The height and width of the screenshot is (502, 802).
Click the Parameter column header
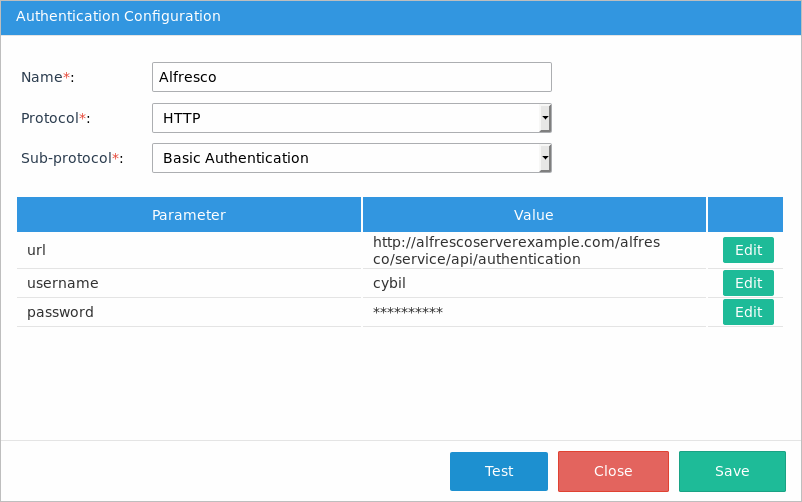click(188, 215)
